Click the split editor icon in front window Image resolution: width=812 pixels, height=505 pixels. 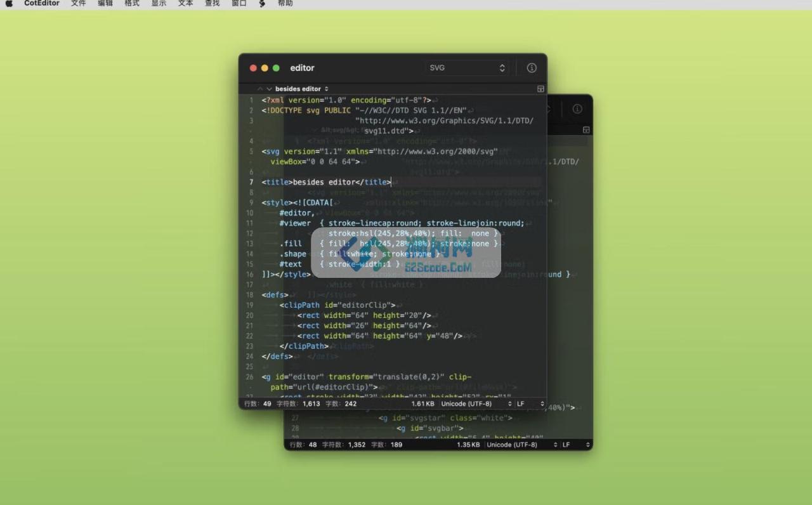click(x=540, y=89)
